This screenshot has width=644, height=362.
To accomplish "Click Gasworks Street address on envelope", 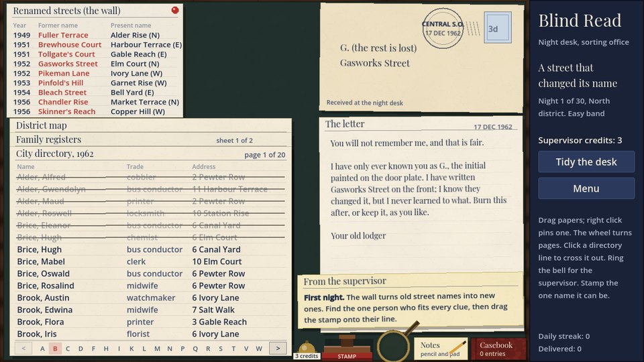I will click(374, 63).
